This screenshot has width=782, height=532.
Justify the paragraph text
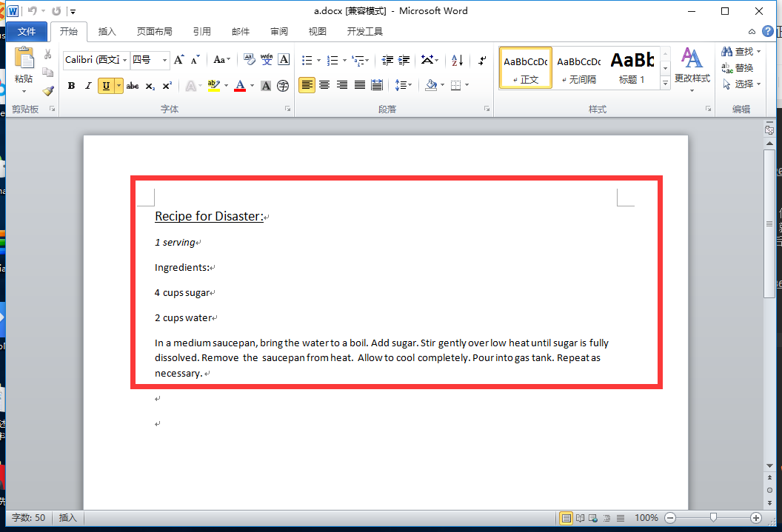360,85
